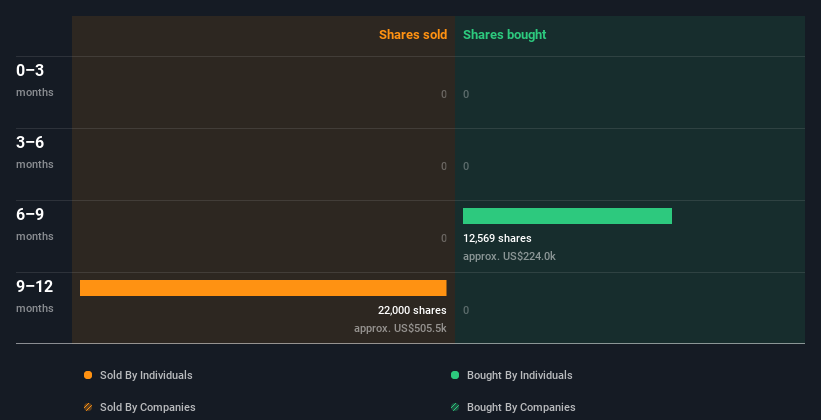Screen dimensions: 821x420
Task: Click the orange Sold By Individuals legend dot
Action: click(88, 375)
